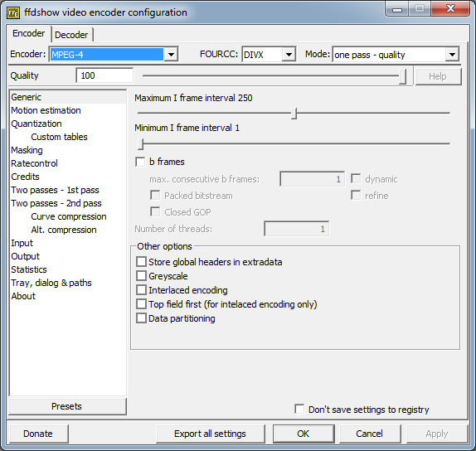The image size is (476, 451).
Task: Open Input settings page
Action: click(68, 243)
